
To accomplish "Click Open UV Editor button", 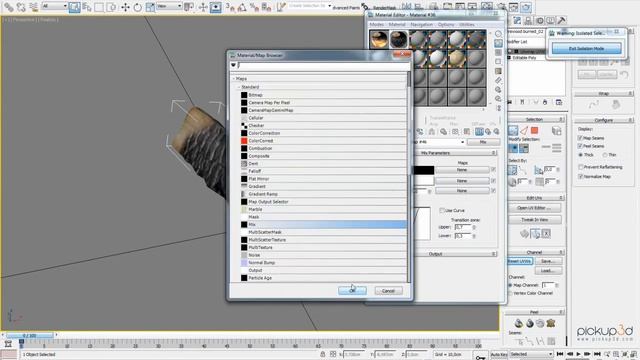I will [534, 208].
